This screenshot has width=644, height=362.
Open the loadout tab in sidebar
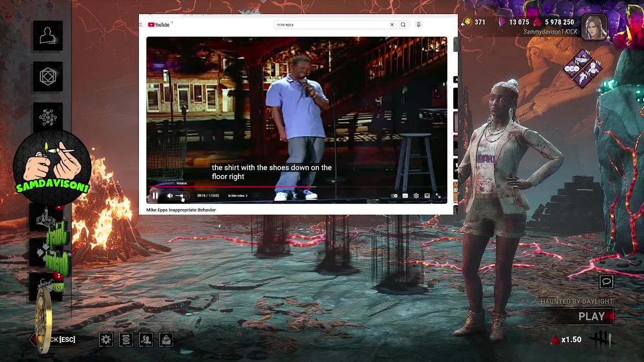point(48,77)
